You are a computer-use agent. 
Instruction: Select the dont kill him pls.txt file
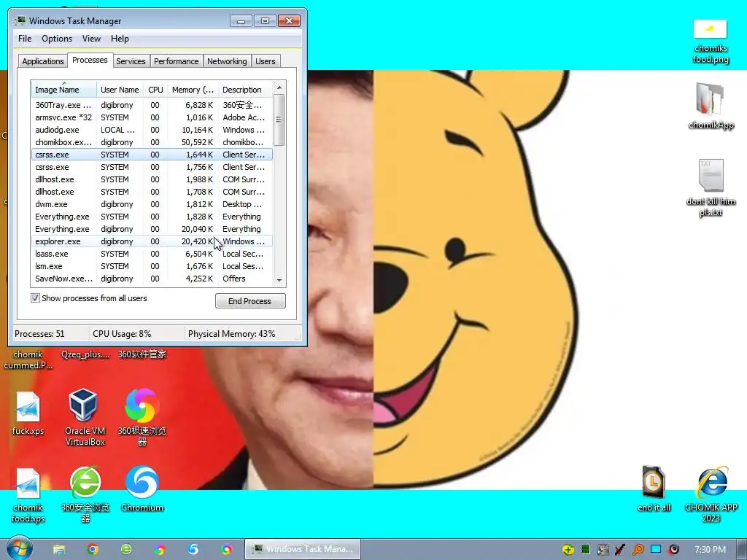[711, 187]
